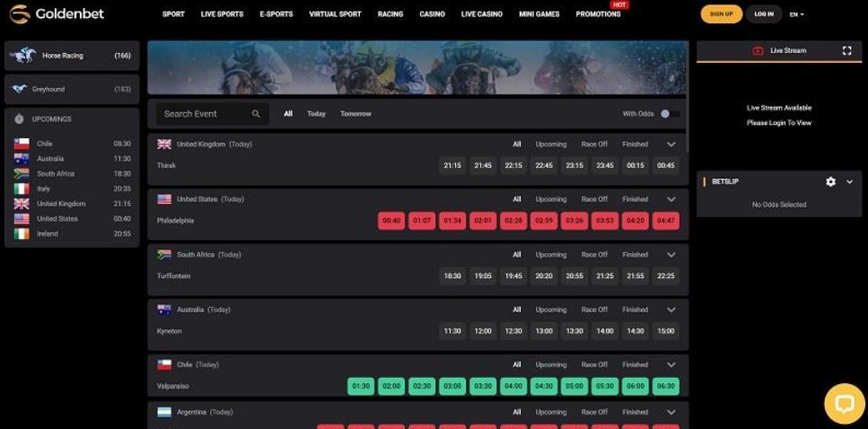Expand the live stream to fullscreen
This screenshot has width=868, height=429.
click(x=846, y=51)
